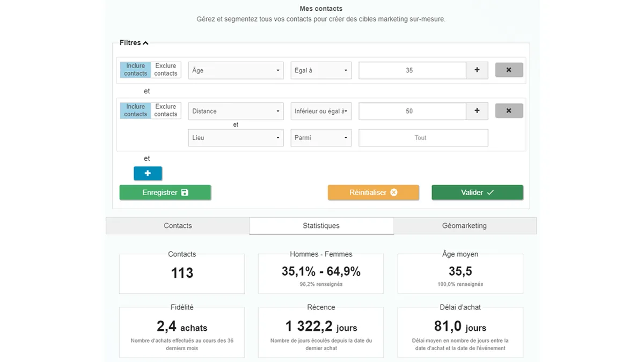
Task: Toggle Exclure contacts on the Âge filter
Action: coord(166,70)
